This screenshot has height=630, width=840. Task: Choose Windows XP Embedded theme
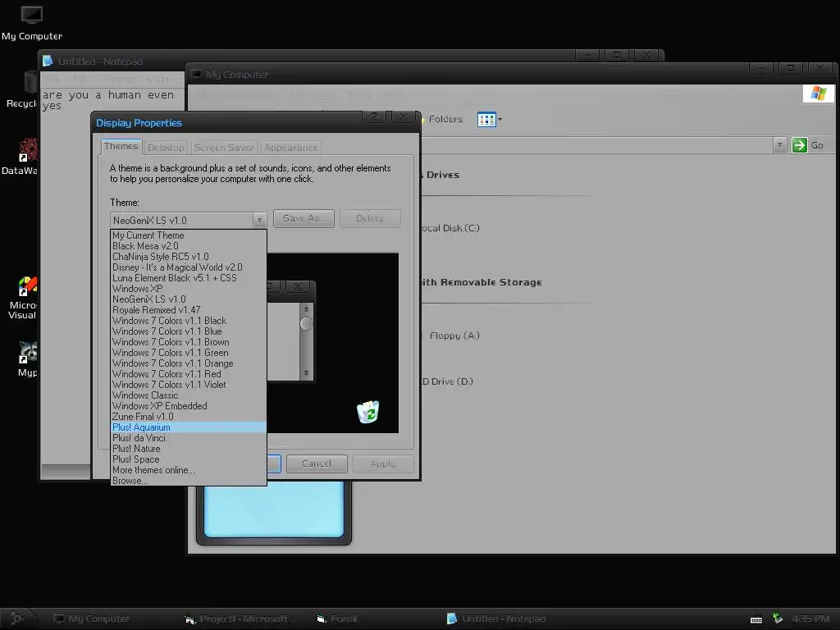pyautogui.click(x=189, y=406)
